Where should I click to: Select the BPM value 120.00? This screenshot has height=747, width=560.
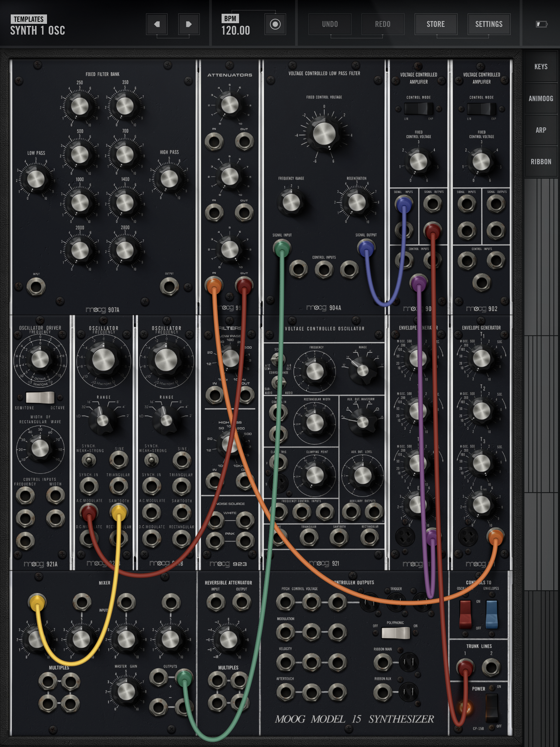click(x=236, y=30)
